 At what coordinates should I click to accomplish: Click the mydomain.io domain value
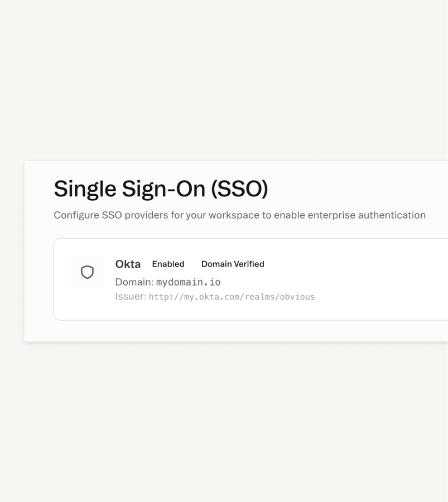[188, 282]
